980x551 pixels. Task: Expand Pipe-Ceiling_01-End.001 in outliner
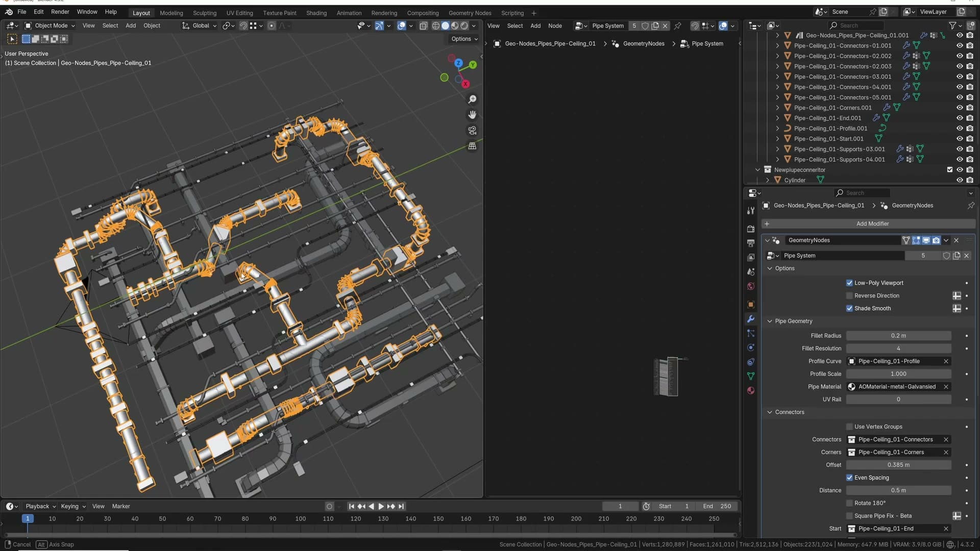(x=777, y=118)
